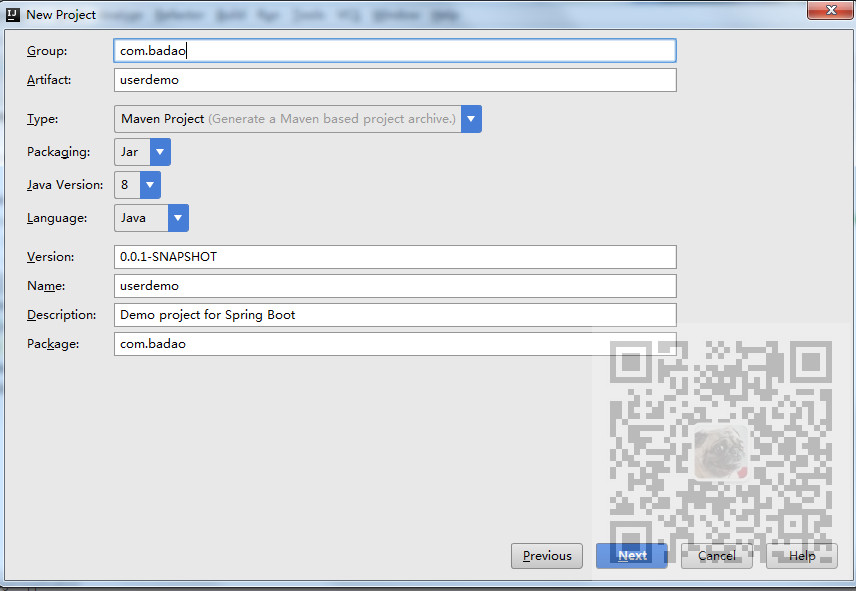Go back with the Previous button
Image resolution: width=856 pixels, height=591 pixels.
[546, 556]
